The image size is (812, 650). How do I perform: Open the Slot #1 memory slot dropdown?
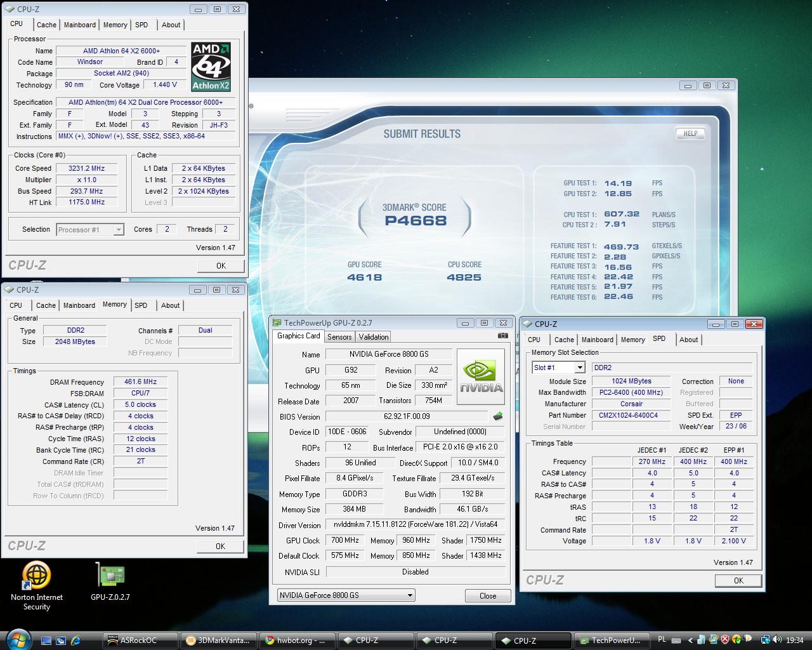pos(558,368)
